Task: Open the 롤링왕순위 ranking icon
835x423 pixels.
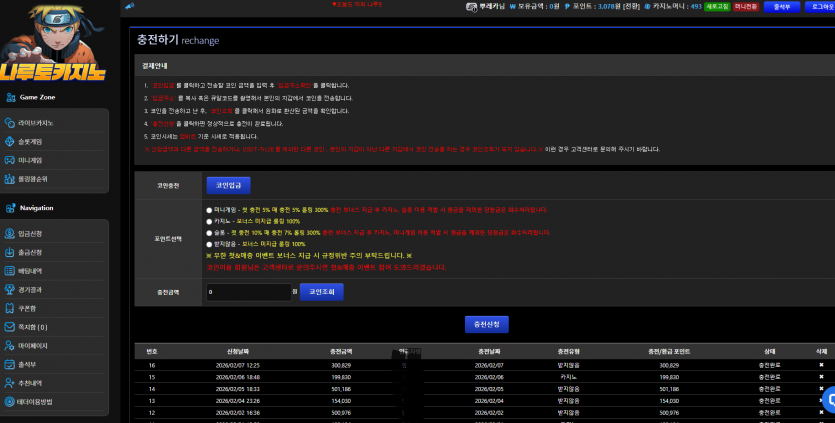Action: pyautogui.click(x=9, y=179)
